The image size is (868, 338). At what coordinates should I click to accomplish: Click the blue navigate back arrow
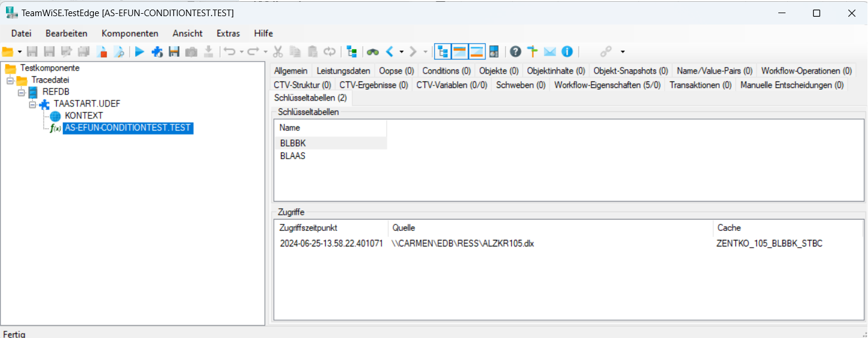click(389, 52)
